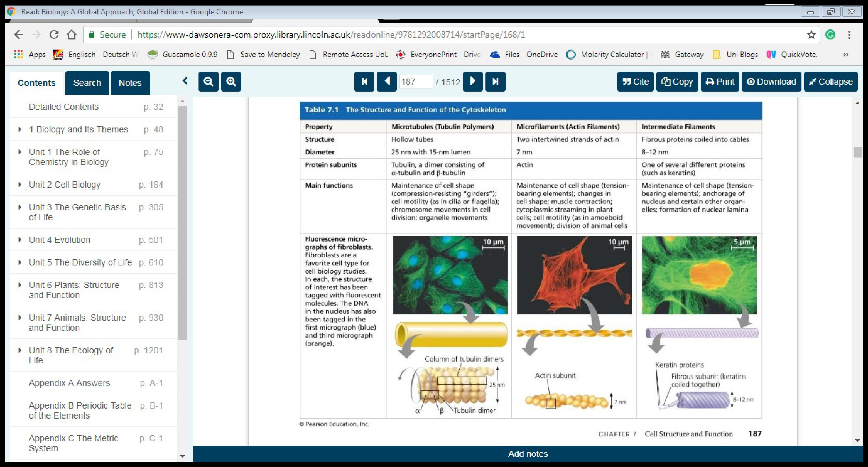Click the address bar URL

tap(331, 35)
